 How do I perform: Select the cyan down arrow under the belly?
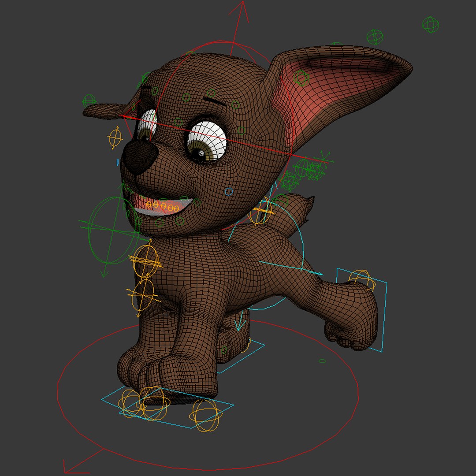click(x=240, y=322)
